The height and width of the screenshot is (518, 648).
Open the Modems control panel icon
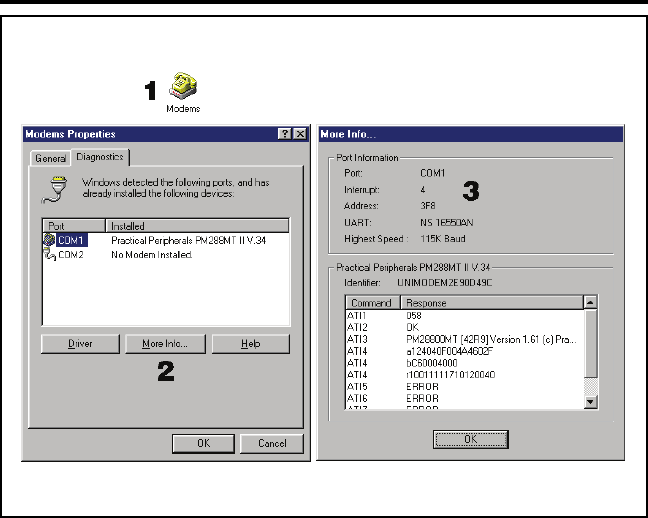(x=183, y=85)
